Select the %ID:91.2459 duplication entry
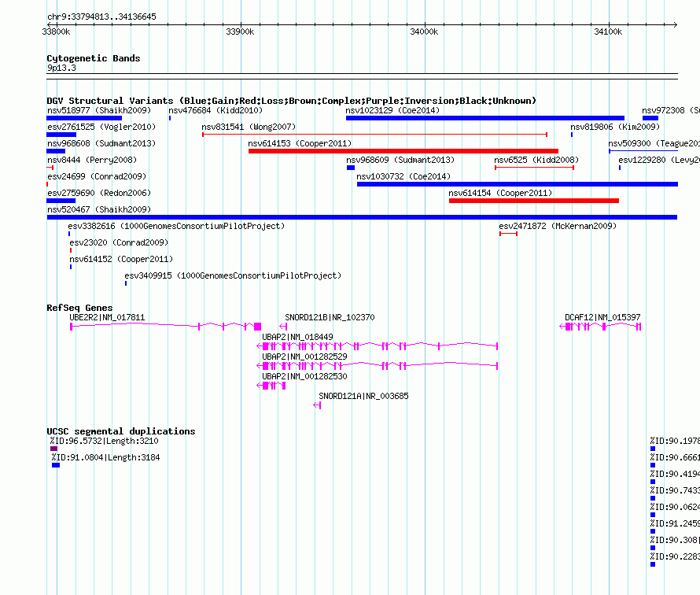 point(675,523)
